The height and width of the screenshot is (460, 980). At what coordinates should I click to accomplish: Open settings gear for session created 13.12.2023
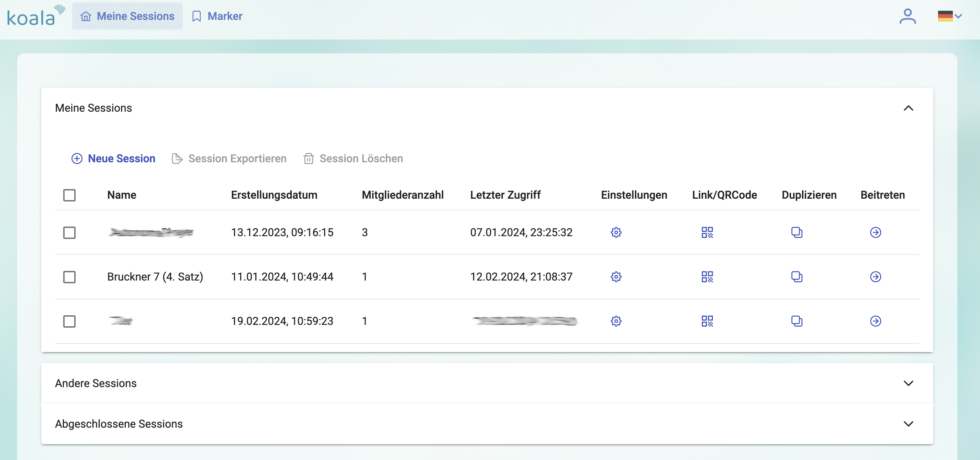coord(616,232)
